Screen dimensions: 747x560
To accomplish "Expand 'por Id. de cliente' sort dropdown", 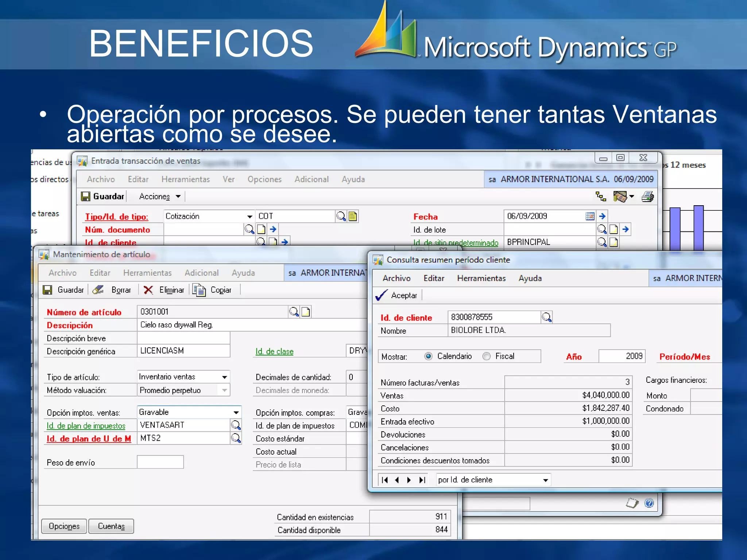I will click(546, 480).
